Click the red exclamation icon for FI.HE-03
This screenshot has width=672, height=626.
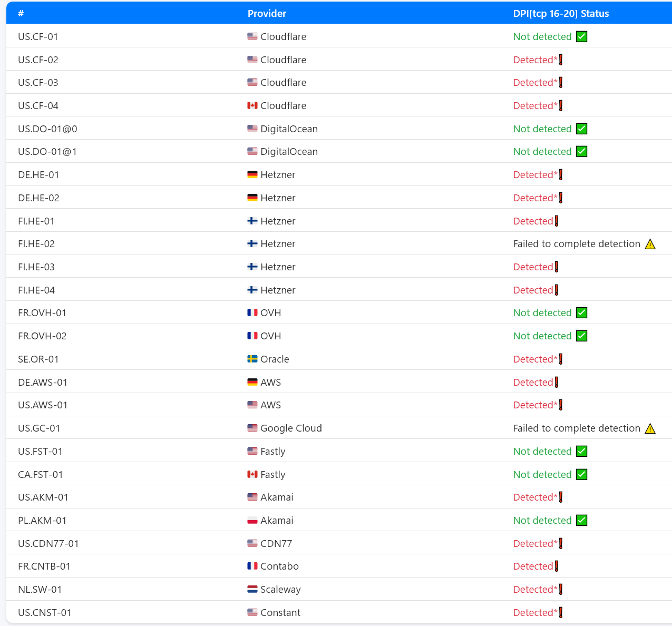click(556, 267)
